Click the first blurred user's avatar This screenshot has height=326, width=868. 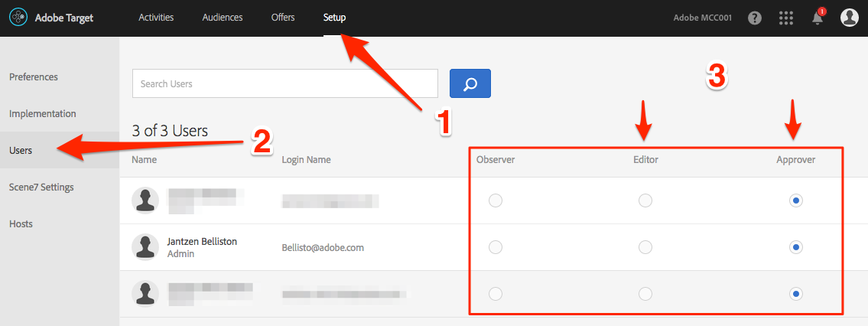[x=145, y=200]
